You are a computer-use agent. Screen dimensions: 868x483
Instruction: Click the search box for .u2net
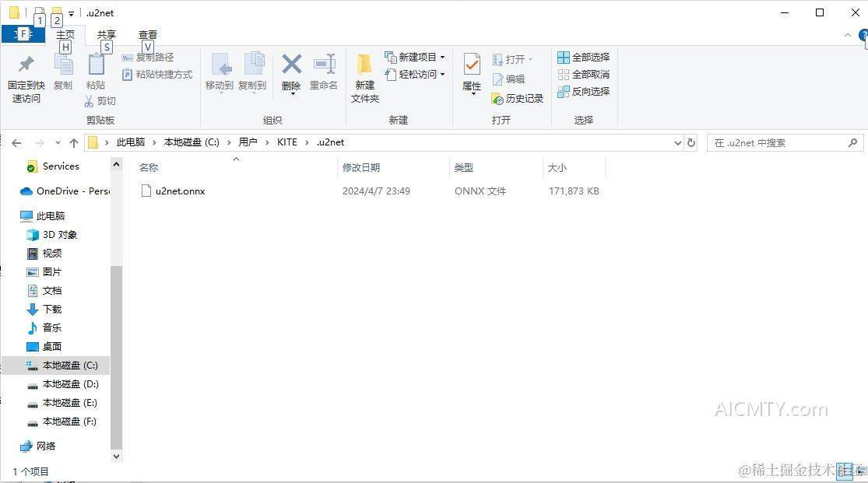[778, 142]
